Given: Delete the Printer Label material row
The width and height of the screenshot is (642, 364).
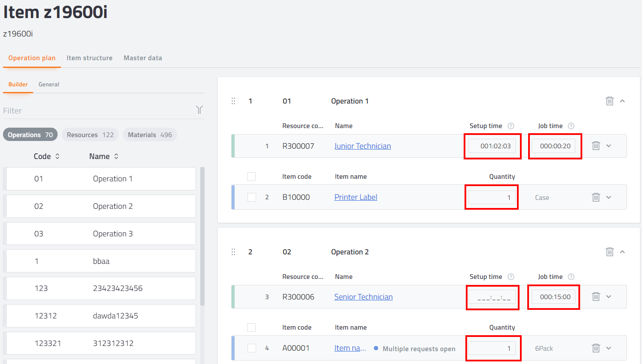Looking at the screenshot, I should (596, 197).
